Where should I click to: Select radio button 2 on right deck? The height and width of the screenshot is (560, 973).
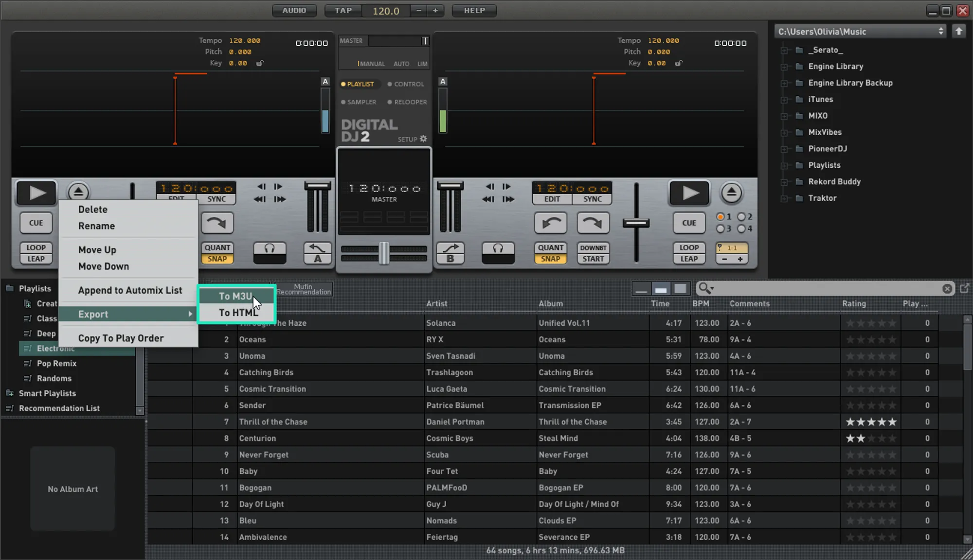coord(741,217)
